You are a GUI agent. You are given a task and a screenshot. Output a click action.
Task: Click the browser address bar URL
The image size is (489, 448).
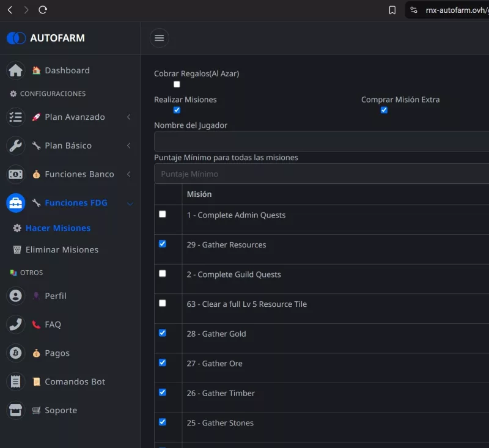click(457, 10)
